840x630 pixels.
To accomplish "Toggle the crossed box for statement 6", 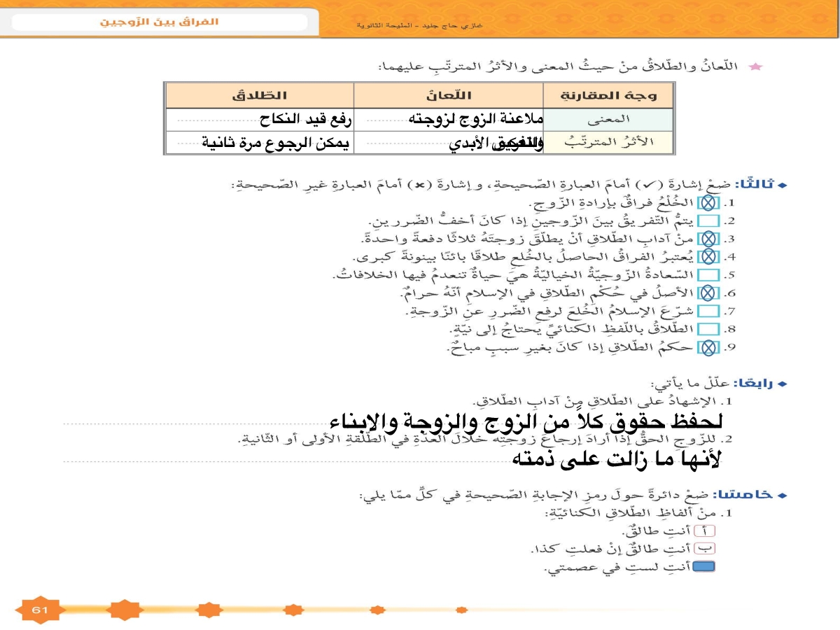I will [x=708, y=293].
